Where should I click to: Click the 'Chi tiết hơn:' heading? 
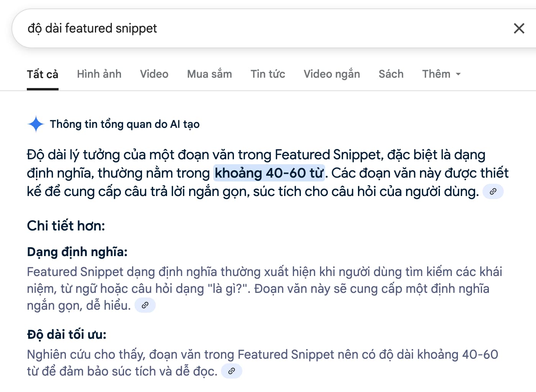(66, 226)
